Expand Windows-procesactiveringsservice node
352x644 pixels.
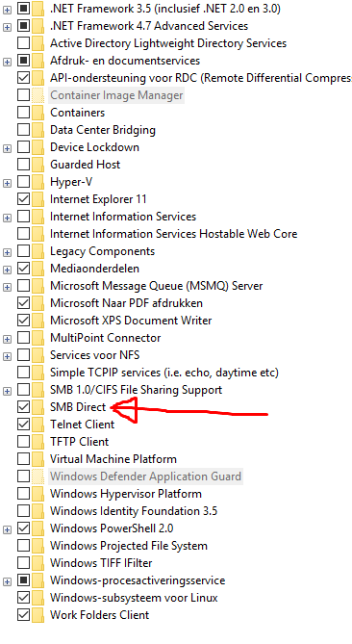click(x=7, y=581)
